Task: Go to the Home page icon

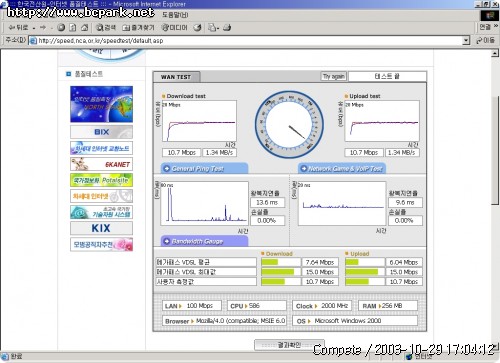Action: (x=85, y=28)
